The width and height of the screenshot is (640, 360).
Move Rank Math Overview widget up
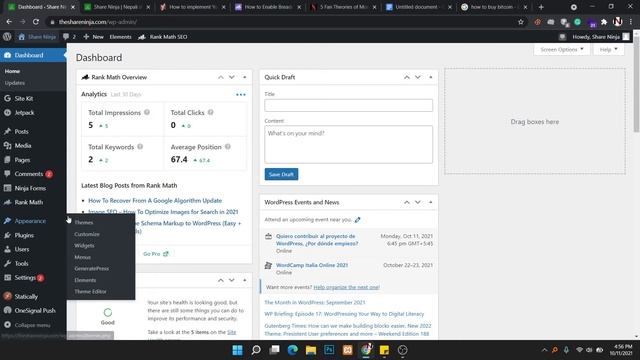point(221,77)
